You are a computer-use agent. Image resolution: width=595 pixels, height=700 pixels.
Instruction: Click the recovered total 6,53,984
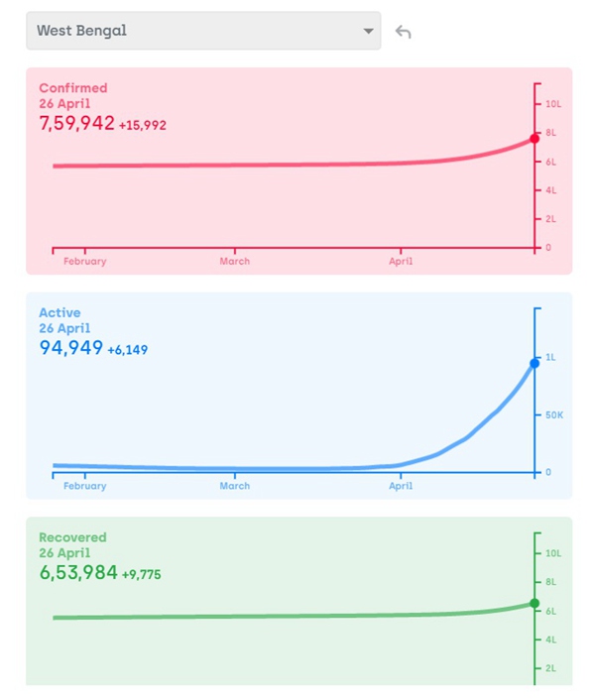coord(78,573)
